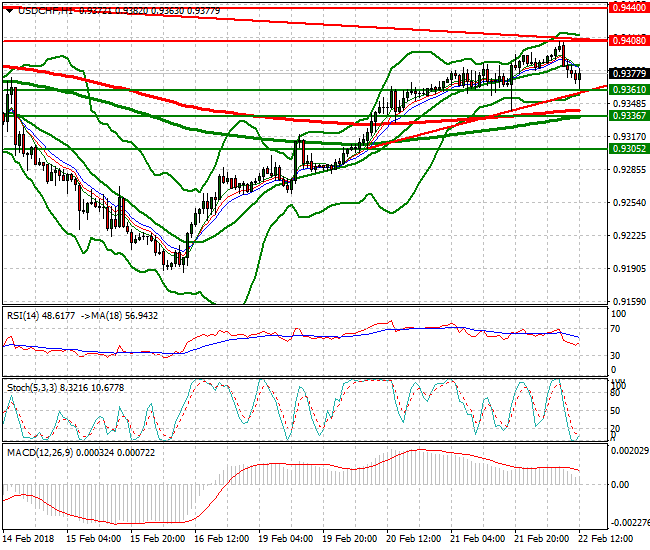Click the 21 Feb 20:00 time axis label

coord(541,539)
